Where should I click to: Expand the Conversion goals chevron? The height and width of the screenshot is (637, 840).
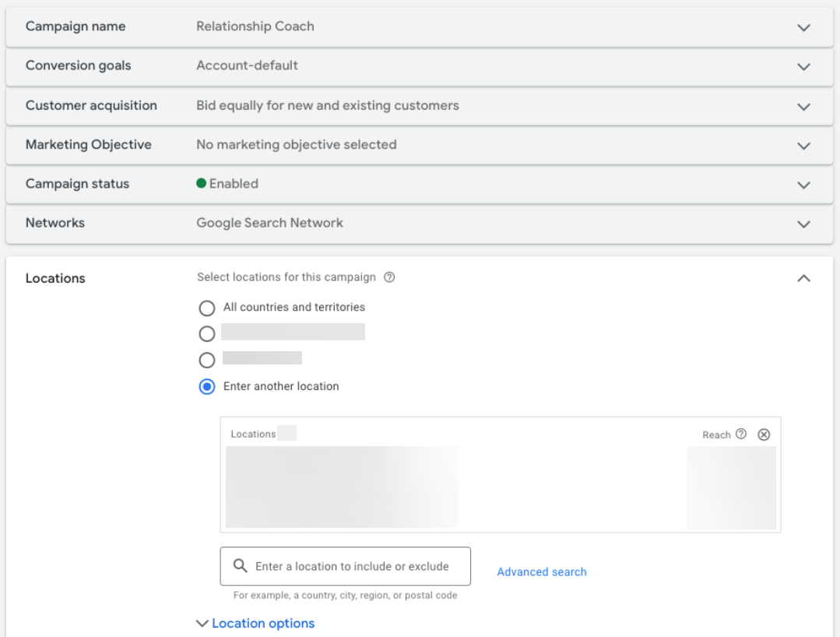(x=804, y=67)
